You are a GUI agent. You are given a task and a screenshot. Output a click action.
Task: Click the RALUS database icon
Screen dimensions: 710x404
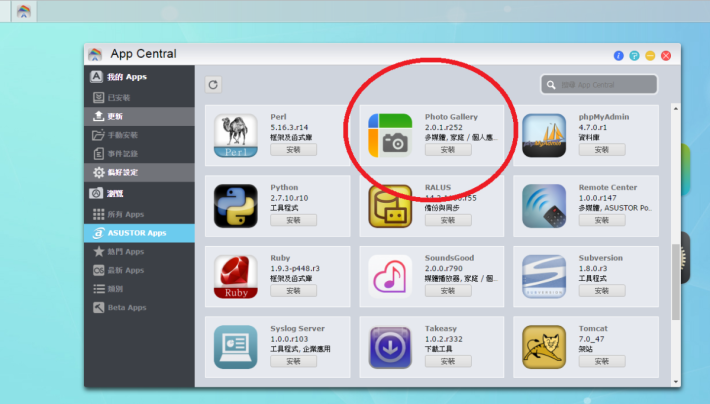[x=390, y=206]
